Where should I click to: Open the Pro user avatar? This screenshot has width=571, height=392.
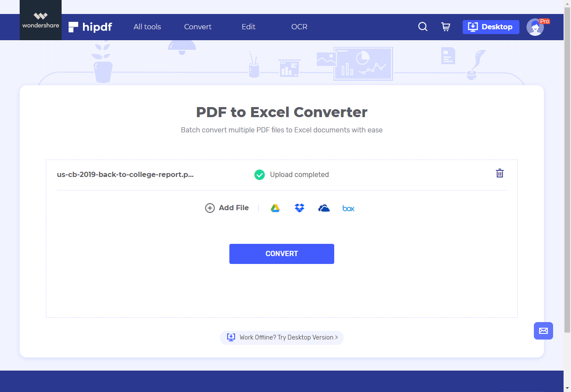coord(536,27)
